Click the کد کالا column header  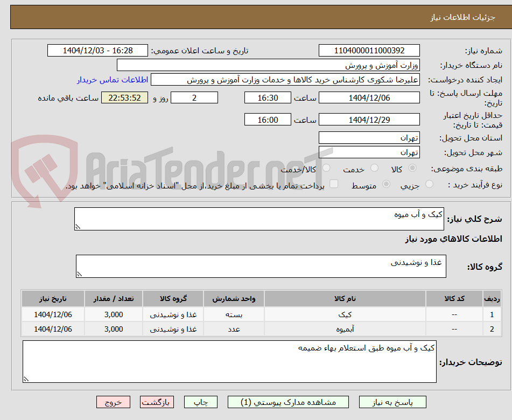pyautogui.click(x=454, y=298)
